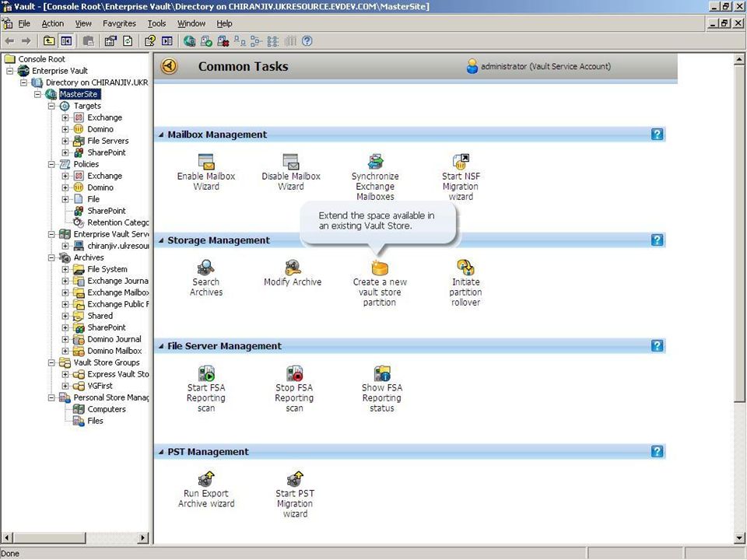Open help for Mailbox Management section

[x=657, y=135]
